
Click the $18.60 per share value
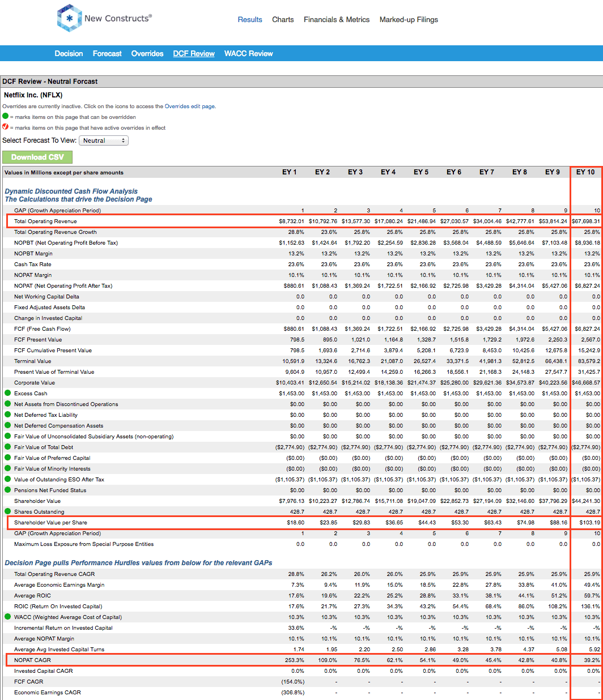[x=295, y=522]
